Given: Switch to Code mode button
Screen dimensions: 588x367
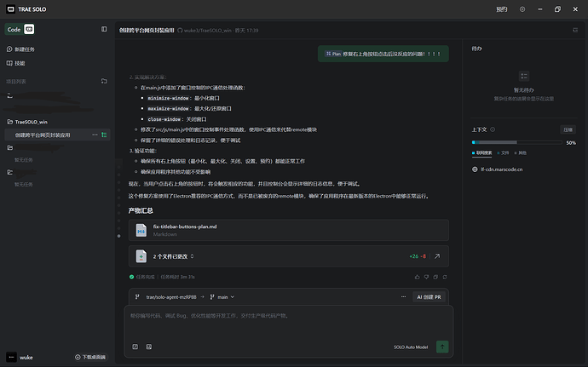Looking at the screenshot, I should (x=14, y=29).
